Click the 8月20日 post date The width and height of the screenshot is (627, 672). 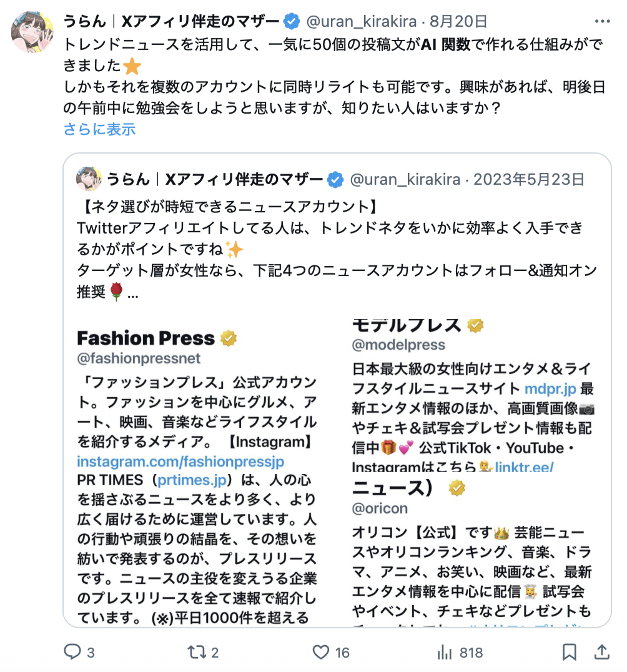[x=458, y=22]
